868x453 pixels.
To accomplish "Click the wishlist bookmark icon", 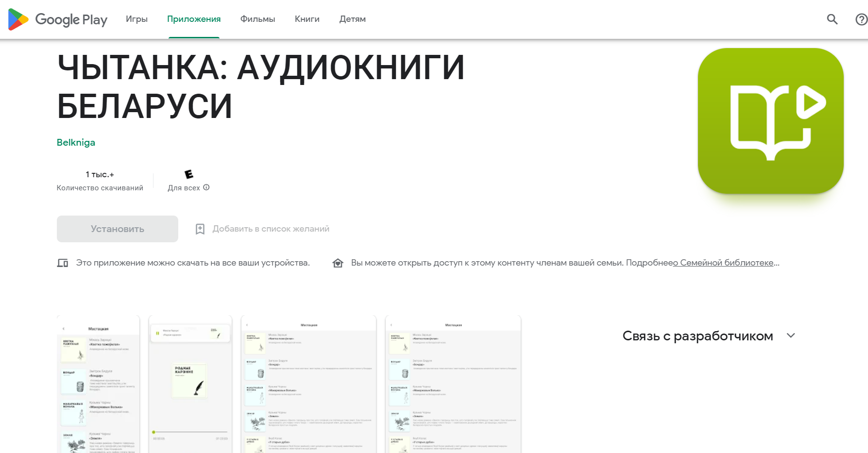I will pos(200,229).
